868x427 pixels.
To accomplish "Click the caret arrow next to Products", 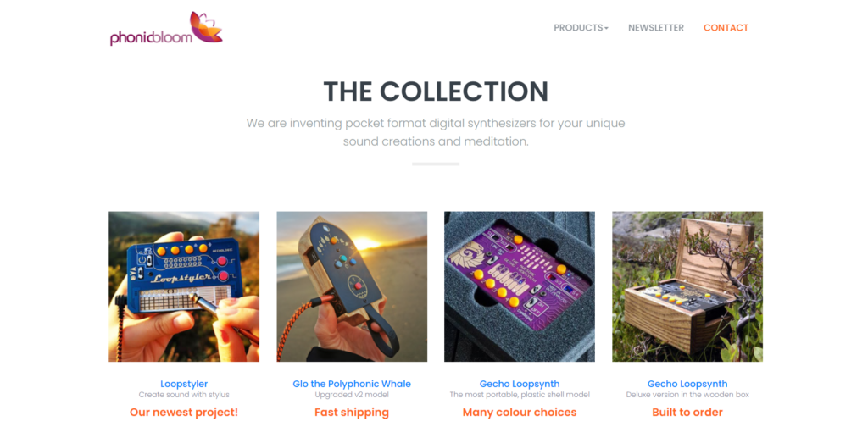I will [x=606, y=28].
